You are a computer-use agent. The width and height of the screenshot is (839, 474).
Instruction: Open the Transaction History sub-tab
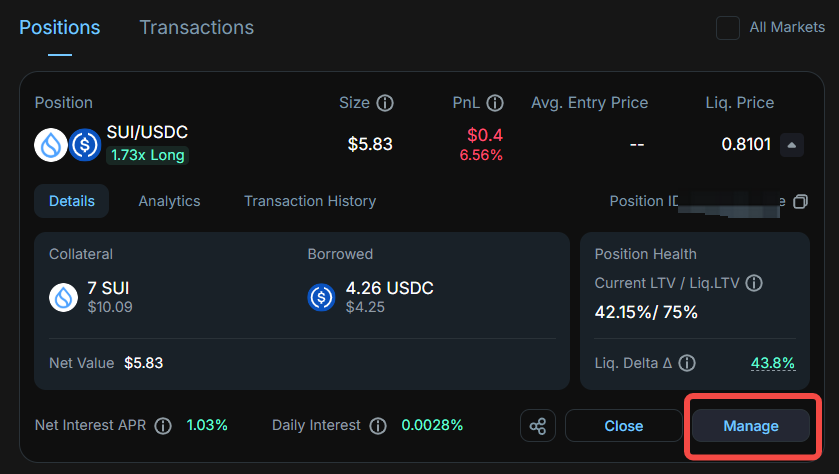click(310, 201)
